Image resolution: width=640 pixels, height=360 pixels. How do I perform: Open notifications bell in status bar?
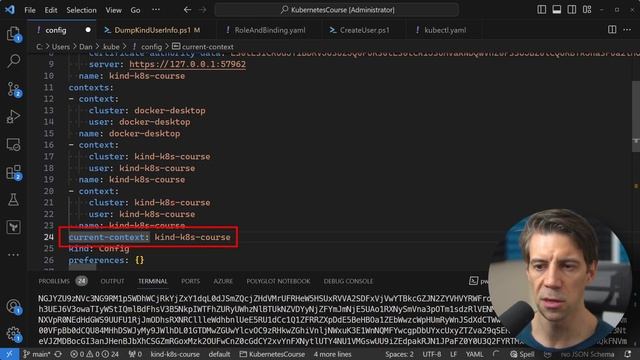(x=628, y=354)
